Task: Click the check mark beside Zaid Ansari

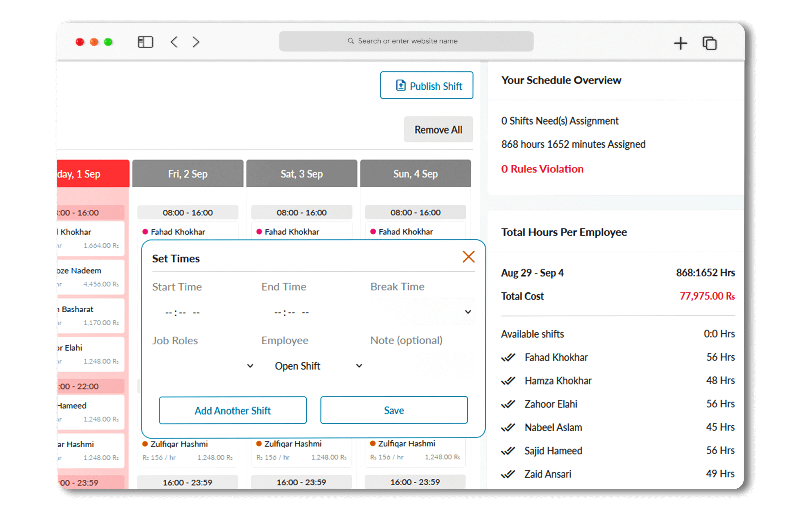Action: pos(508,474)
